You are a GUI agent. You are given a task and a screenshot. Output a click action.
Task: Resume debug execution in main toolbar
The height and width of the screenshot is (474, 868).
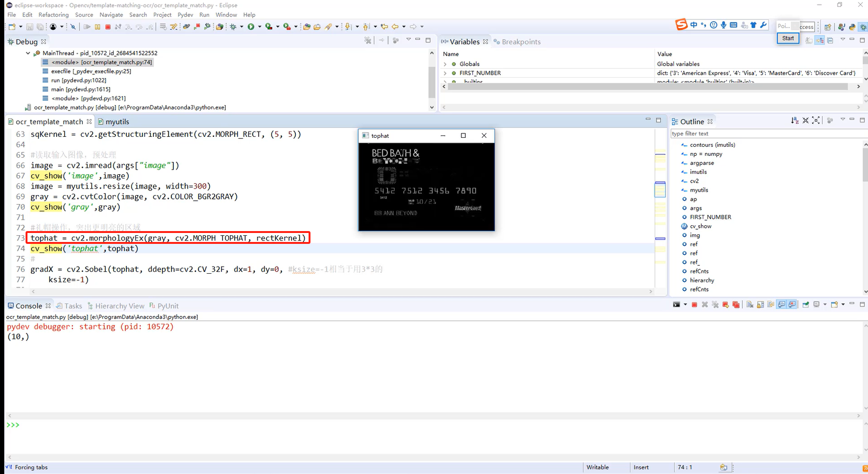tap(87, 27)
